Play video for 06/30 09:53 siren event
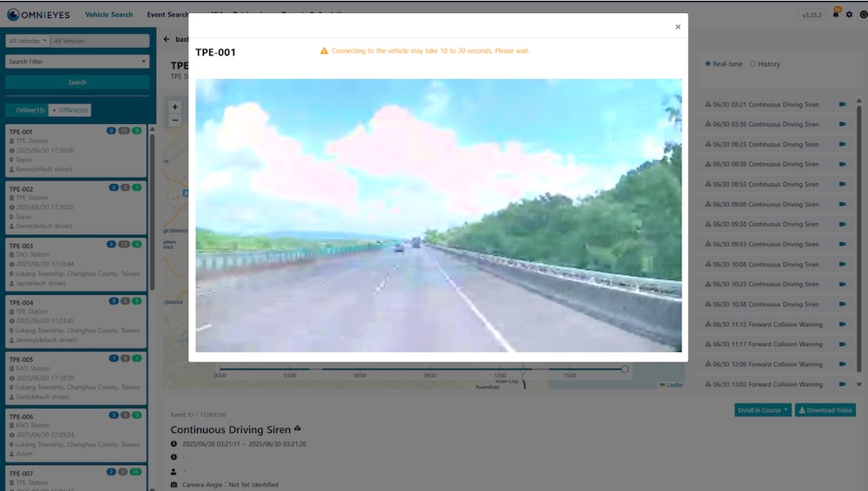Screen dimensions: 868x491 [842, 244]
